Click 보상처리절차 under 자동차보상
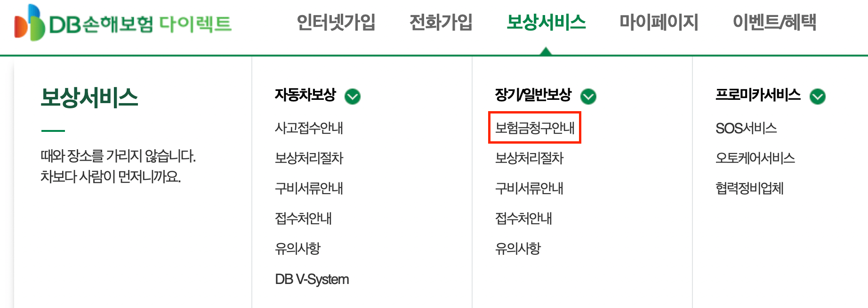The image size is (868, 308). 309,159
